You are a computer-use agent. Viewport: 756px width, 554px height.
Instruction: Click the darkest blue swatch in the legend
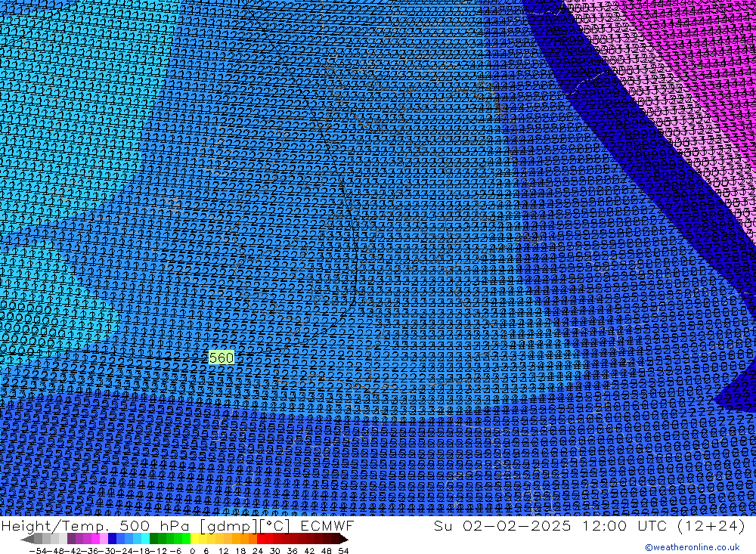click(113, 540)
